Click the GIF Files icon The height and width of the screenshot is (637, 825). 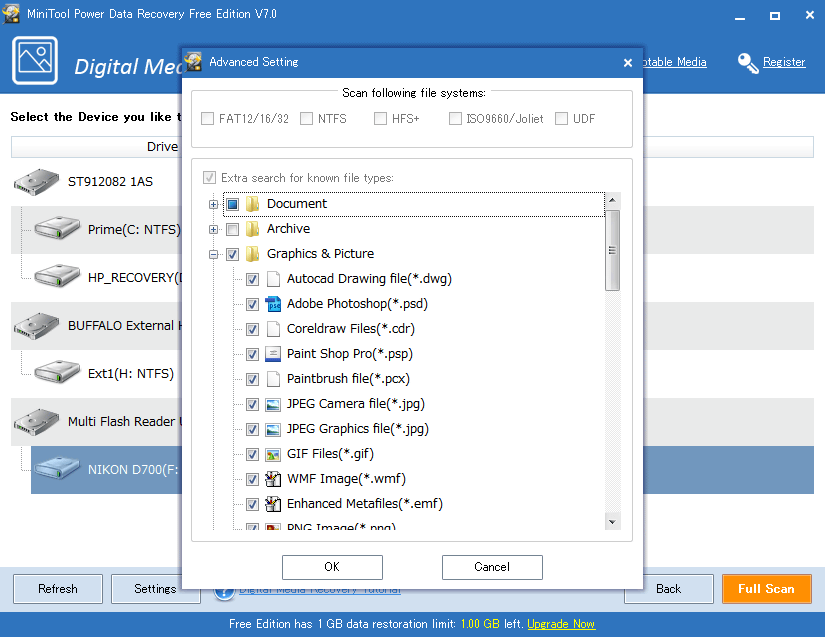273,454
